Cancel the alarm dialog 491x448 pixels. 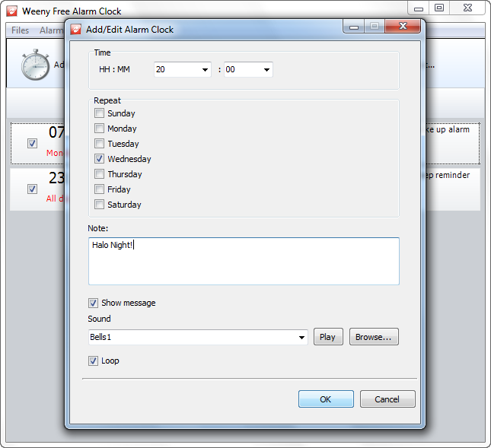tap(387, 399)
